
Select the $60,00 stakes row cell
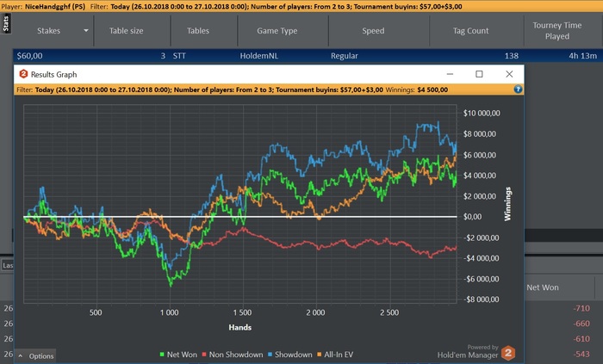pyautogui.click(x=29, y=56)
